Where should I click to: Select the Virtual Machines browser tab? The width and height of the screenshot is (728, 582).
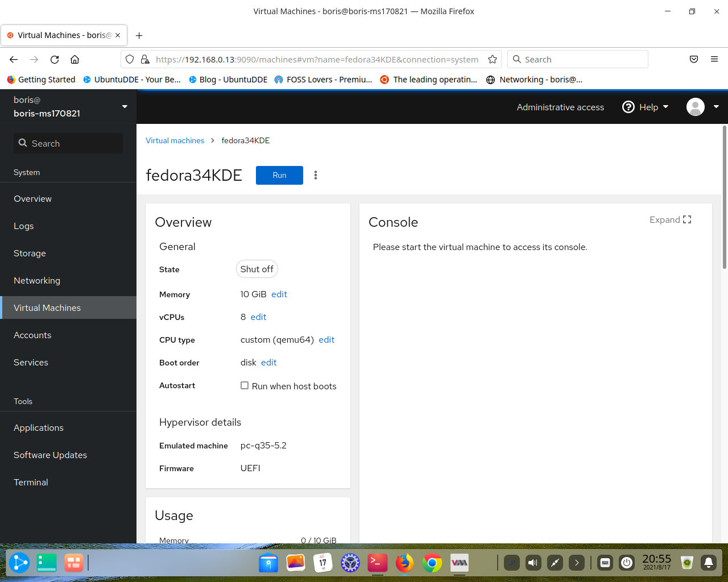pyautogui.click(x=60, y=35)
